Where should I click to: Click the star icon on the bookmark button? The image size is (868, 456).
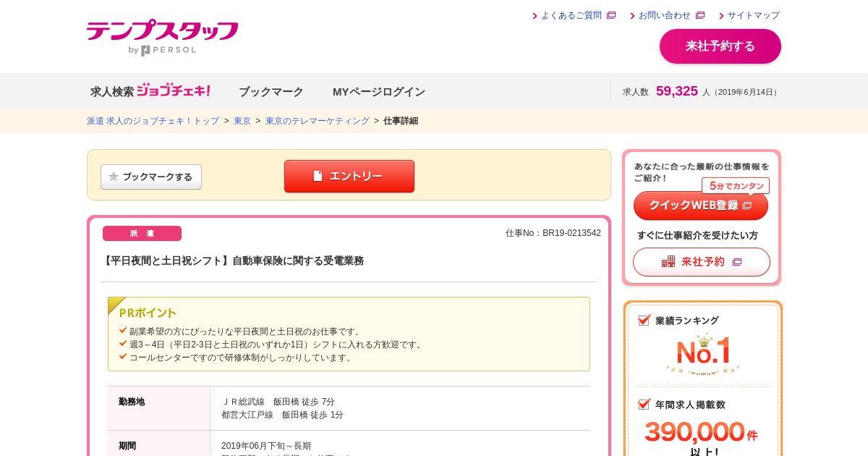114,177
